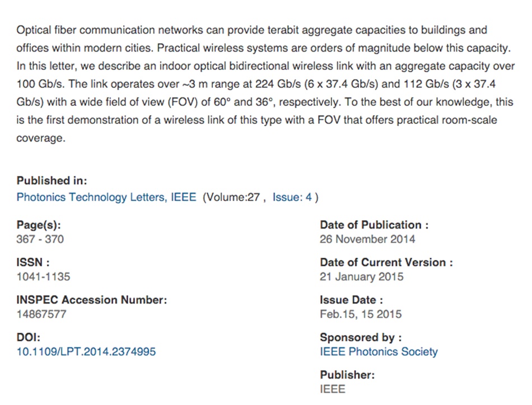Click the Published in: heading

click(x=52, y=180)
